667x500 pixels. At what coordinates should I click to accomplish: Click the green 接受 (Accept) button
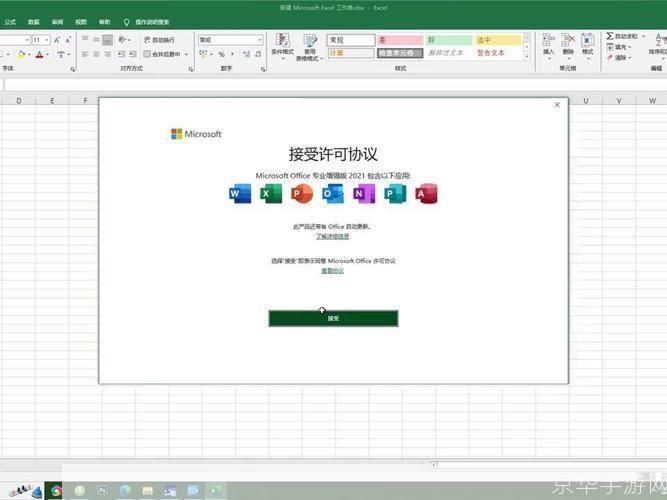(x=333, y=318)
